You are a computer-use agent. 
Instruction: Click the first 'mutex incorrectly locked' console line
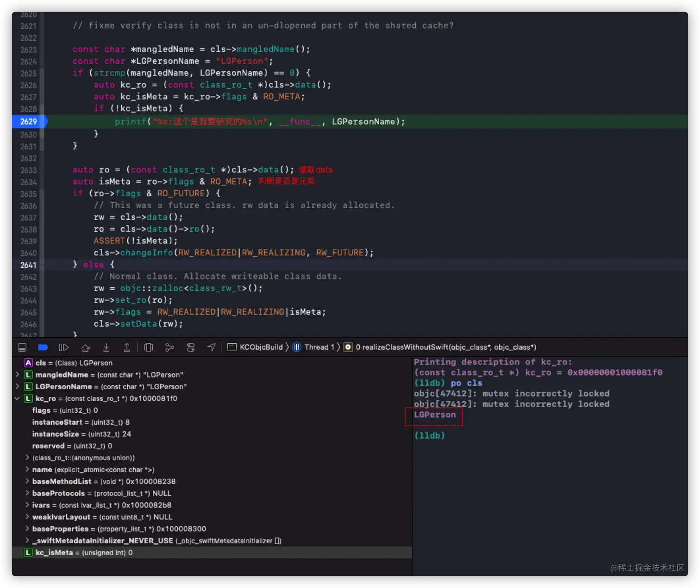[x=512, y=394]
